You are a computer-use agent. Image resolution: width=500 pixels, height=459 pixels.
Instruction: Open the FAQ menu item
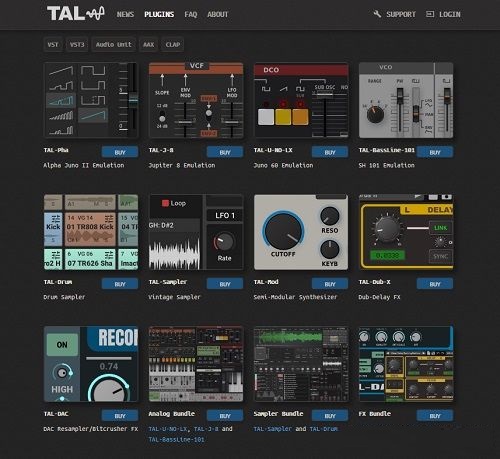(x=191, y=14)
